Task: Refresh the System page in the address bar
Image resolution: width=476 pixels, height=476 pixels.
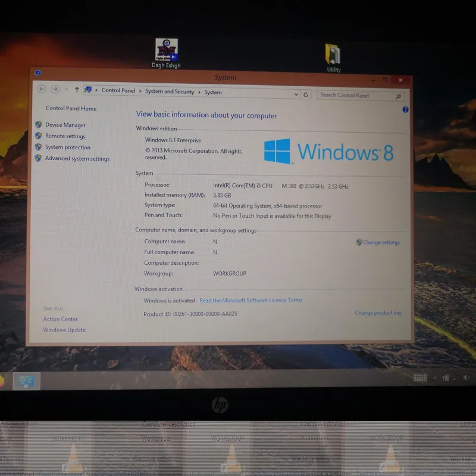Action: tap(306, 94)
